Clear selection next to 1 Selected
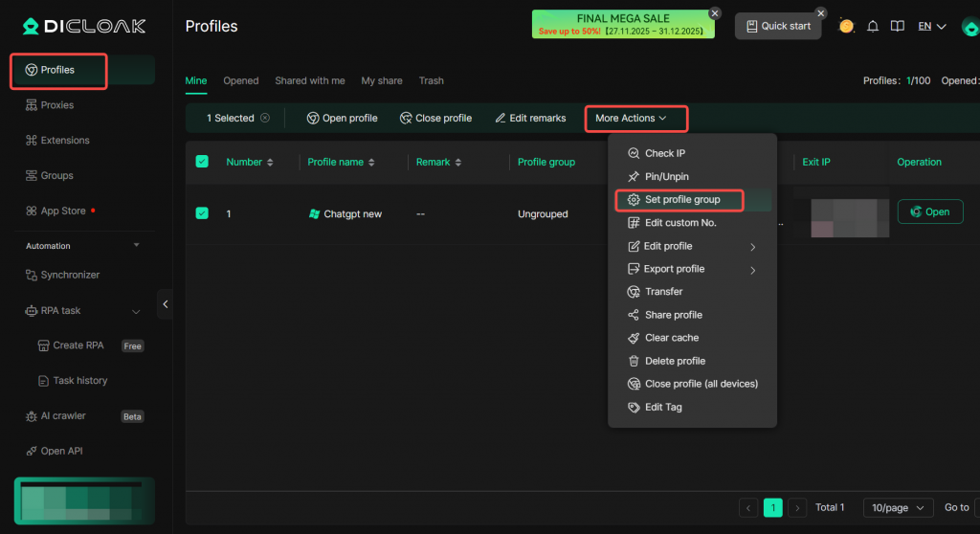 pos(265,119)
